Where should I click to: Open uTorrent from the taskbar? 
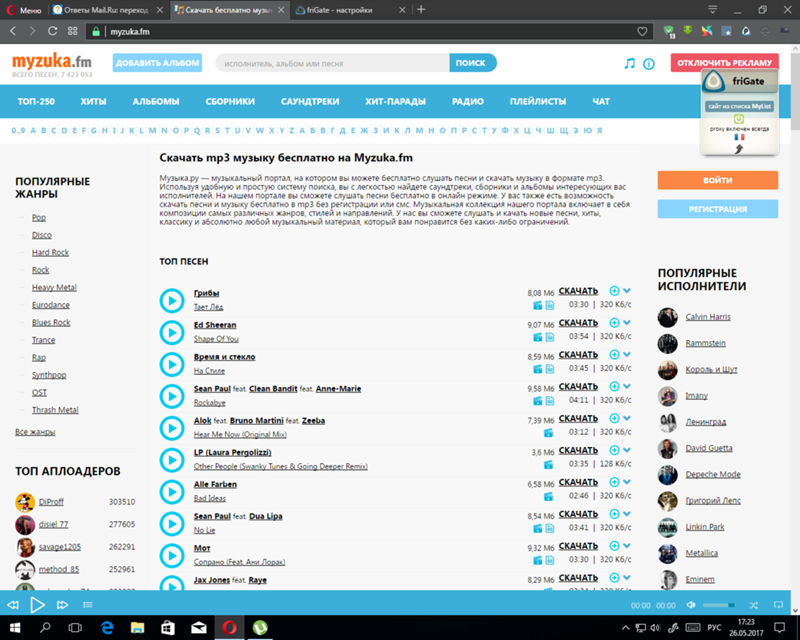pos(260,628)
